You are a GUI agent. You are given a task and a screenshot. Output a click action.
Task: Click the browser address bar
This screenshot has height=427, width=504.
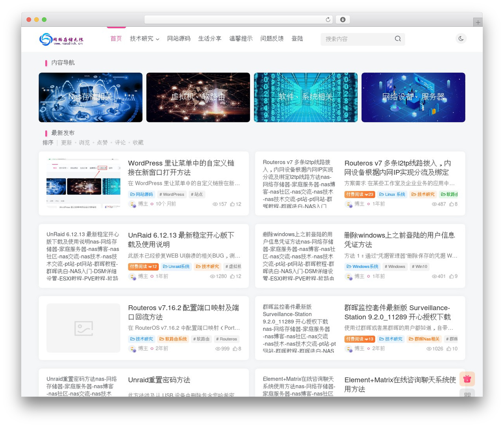pos(239,19)
